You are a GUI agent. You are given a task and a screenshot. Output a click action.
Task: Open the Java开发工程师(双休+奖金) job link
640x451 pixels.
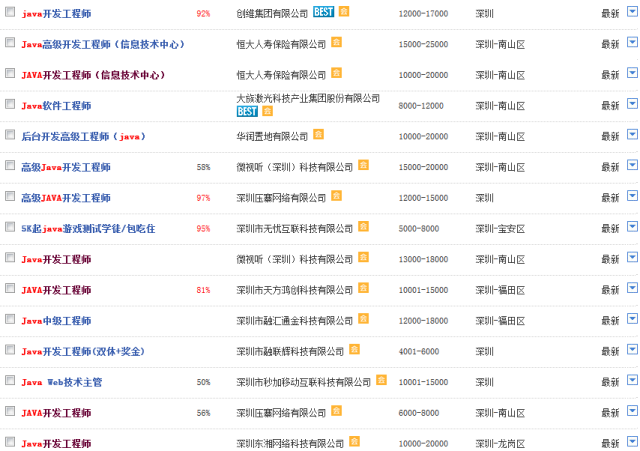pos(83,352)
